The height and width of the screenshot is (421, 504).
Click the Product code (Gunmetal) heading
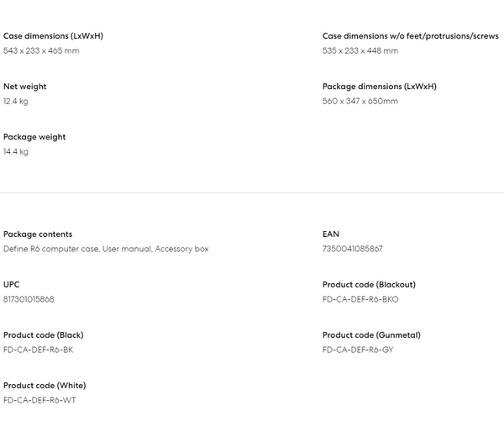371,335
